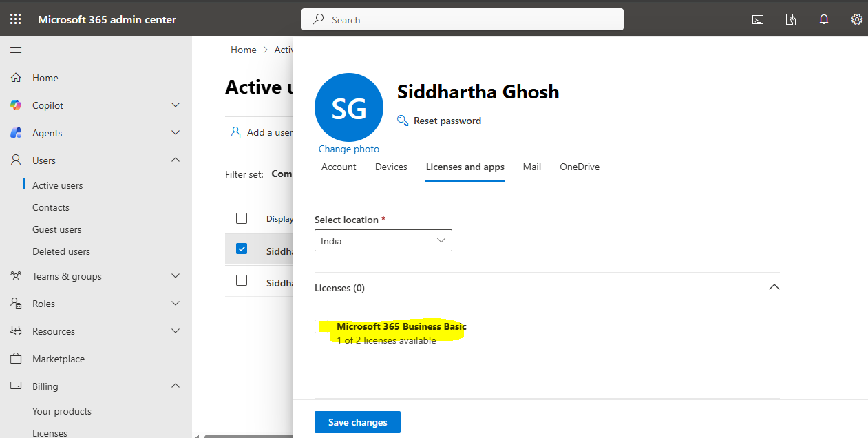The height and width of the screenshot is (438, 868).
Task: Enable the Microsoft 365 Business Basic license checkbox
Action: coord(321,326)
